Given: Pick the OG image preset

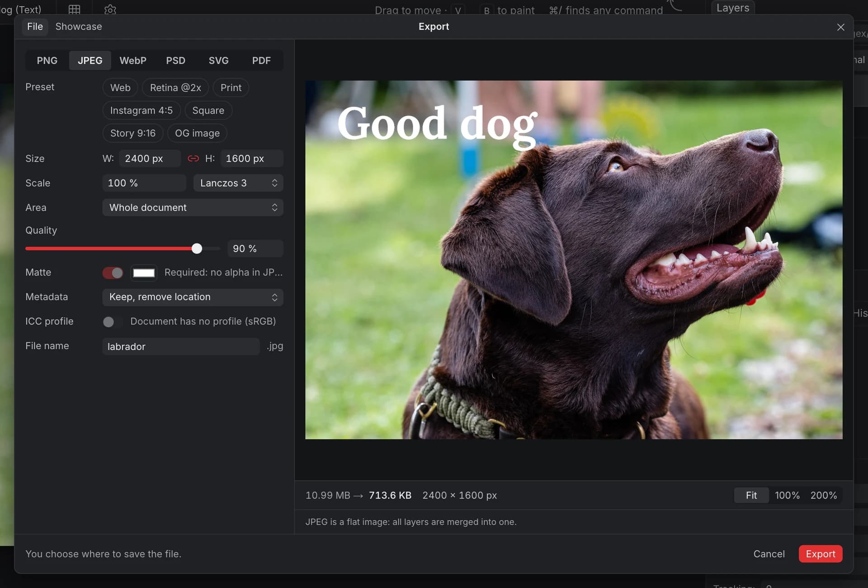Looking at the screenshot, I should [197, 133].
